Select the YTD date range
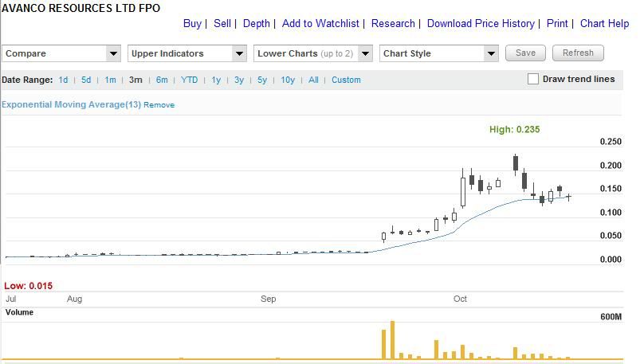Screen dimensions: 644x364 (x=190, y=80)
